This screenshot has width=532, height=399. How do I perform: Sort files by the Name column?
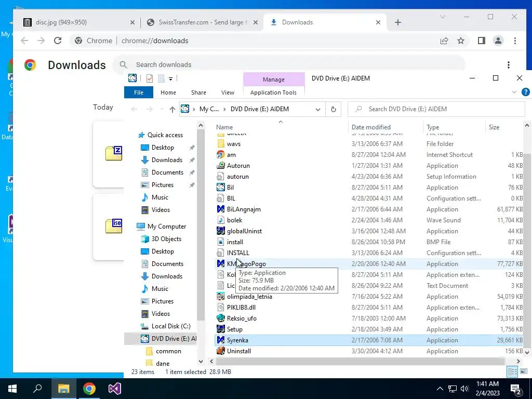[x=224, y=127]
